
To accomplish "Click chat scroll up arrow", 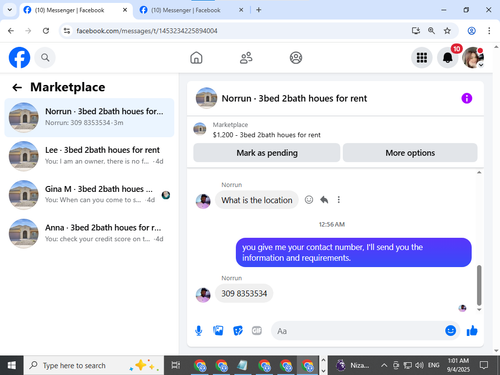I will 479,172.
